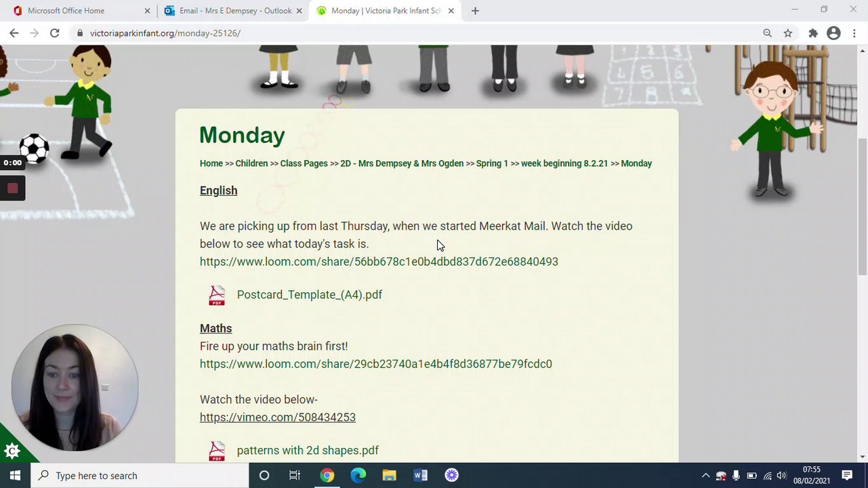The width and height of the screenshot is (868, 488).
Task: Open Task View on the taskbar
Action: pyautogui.click(x=295, y=476)
